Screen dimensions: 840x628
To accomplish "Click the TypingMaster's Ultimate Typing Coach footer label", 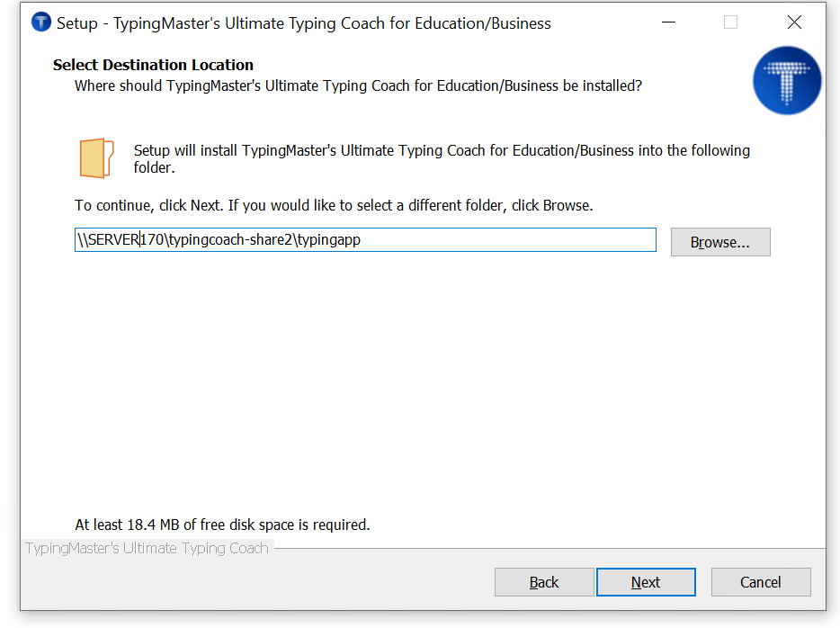I will [147, 548].
